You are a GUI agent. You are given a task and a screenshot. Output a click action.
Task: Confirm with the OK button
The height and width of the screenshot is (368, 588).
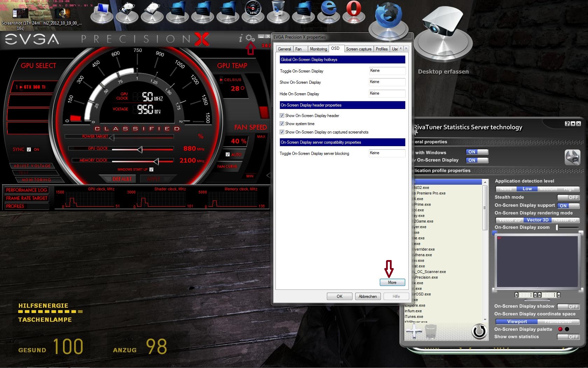pos(339,297)
